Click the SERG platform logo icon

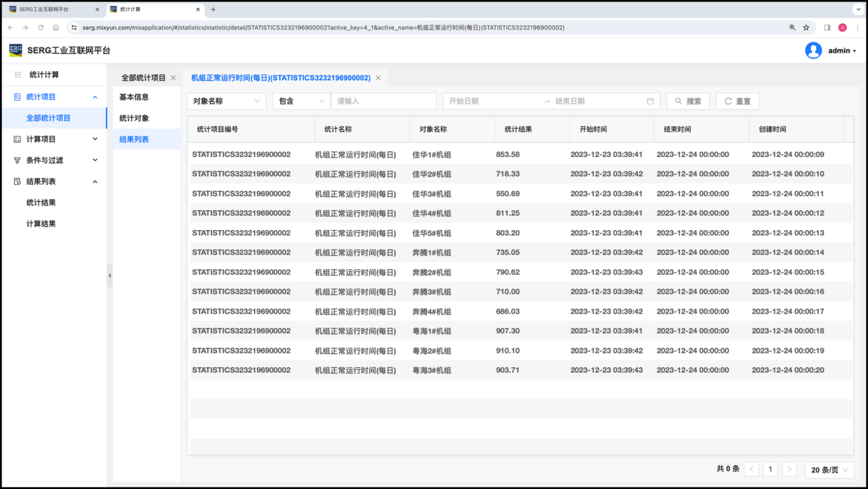(15, 50)
